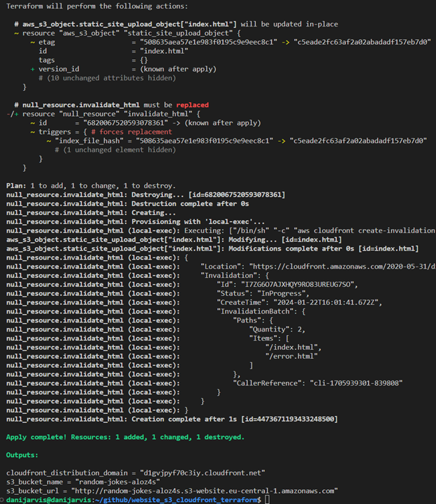Select the /error.html path item
The height and width of the screenshot is (504, 436).
293,356
